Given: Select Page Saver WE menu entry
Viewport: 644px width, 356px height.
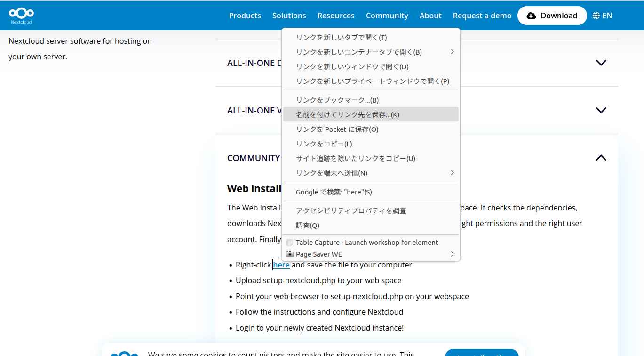Looking at the screenshot, I should point(371,254).
